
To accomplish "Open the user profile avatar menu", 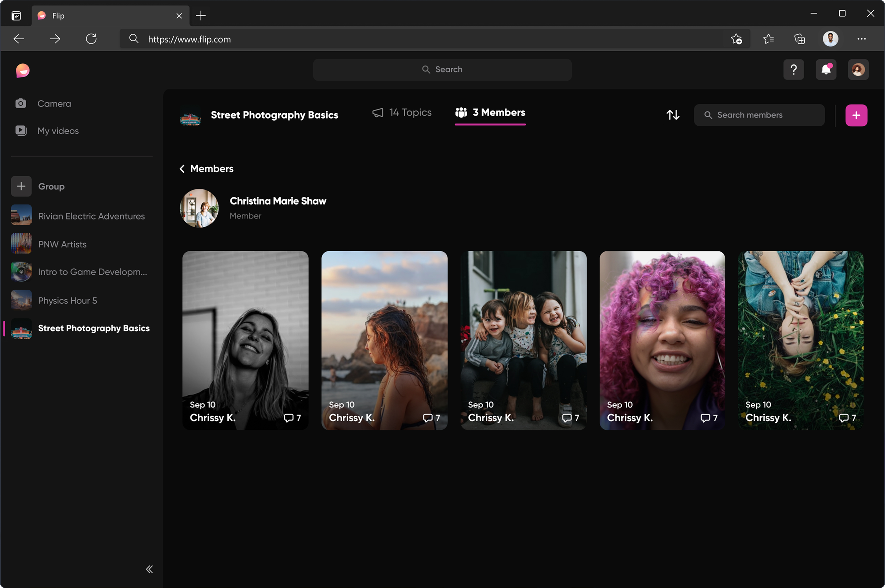I will pyautogui.click(x=858, y=70).
